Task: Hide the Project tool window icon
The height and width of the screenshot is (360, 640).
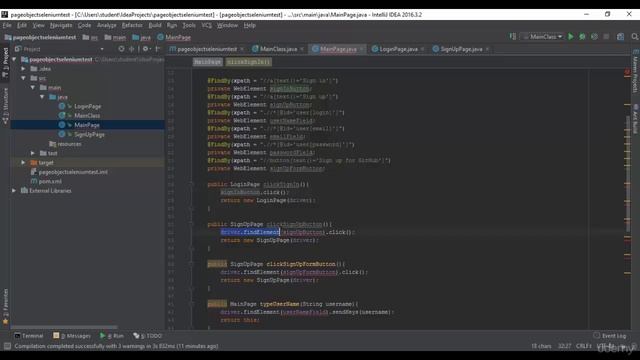Action: 158,49
